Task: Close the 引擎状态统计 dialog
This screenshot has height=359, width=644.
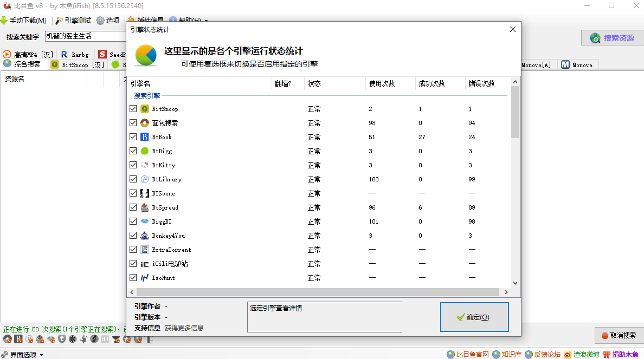Action: click(x=513, y=30)
